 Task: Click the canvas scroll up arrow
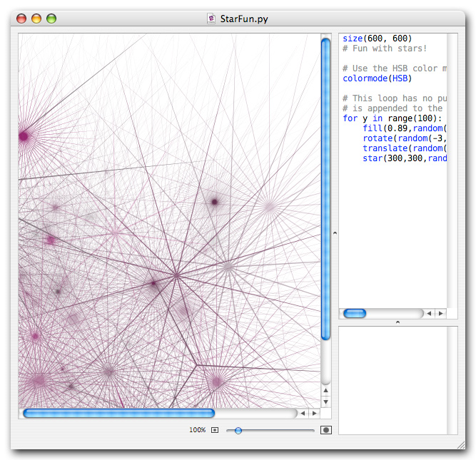pyautogui.click(x=325, y=390)
